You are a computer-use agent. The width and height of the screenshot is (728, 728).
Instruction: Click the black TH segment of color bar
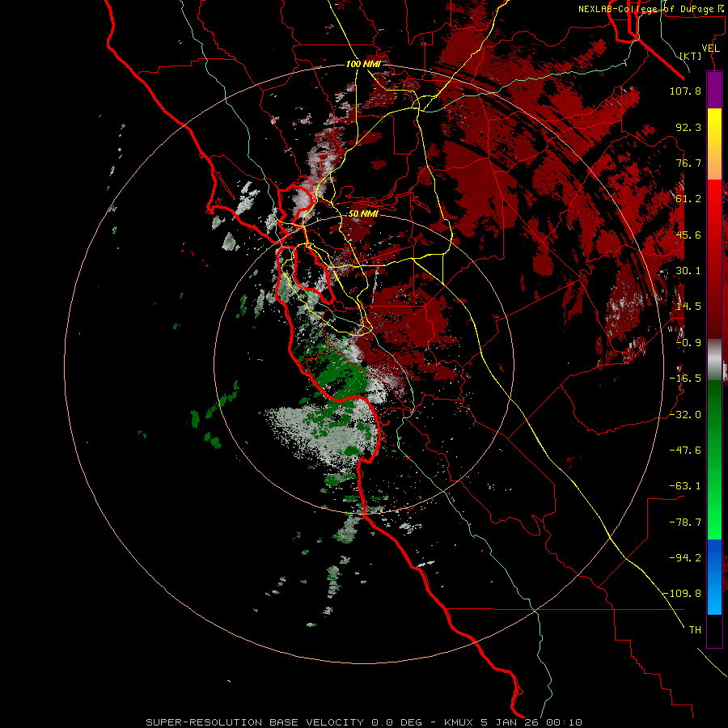coord(714,630)
